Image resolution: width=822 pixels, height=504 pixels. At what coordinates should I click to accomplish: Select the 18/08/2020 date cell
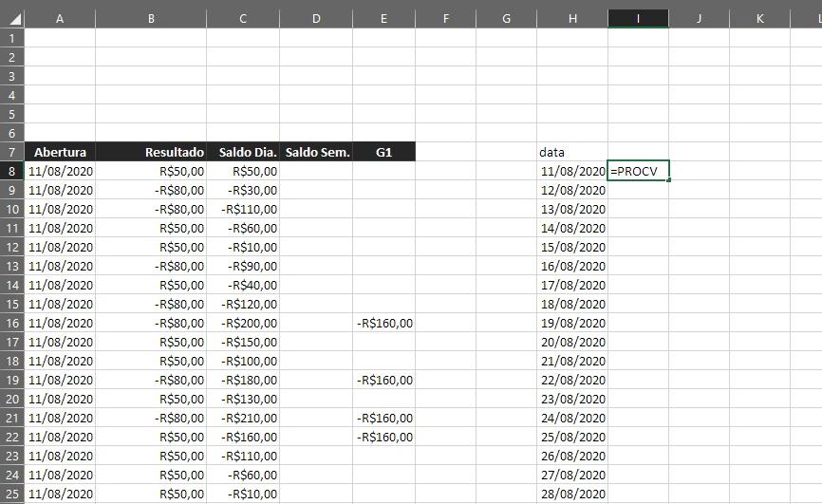[x=572, y=304]
